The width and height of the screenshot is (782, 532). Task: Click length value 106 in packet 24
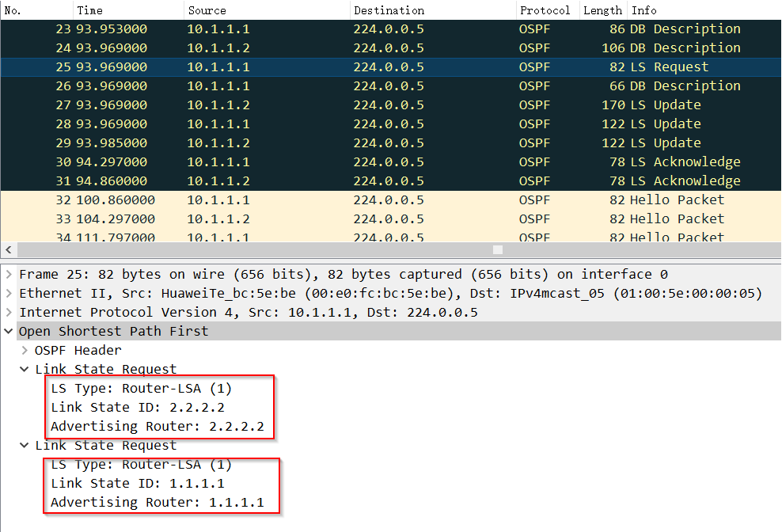click(x=613, y=48)
